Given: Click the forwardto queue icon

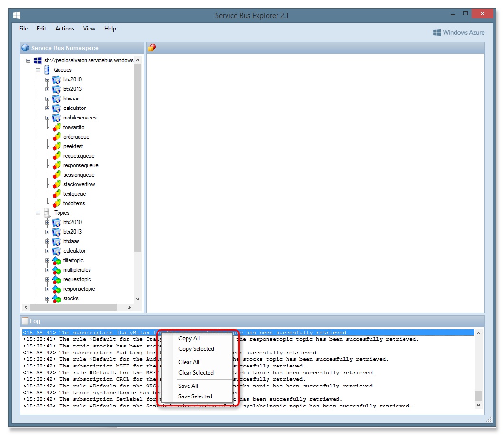Looking at the screenshot, I should [x=57, y=128].
